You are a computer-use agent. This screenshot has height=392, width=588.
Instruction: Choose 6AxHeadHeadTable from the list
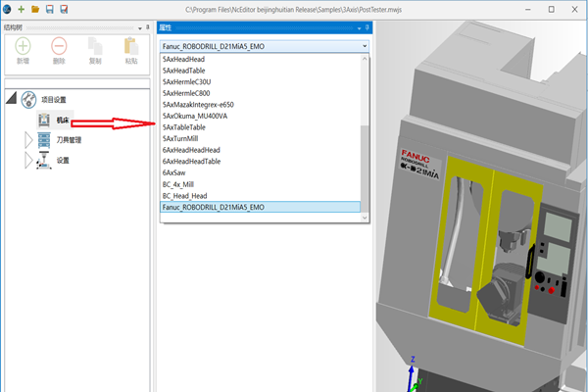261,162
